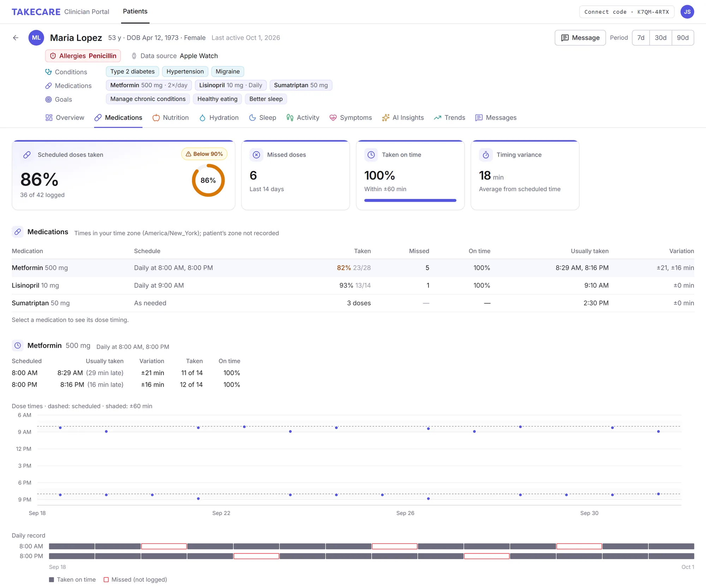
Task: Click the Goals target icon
Action: click(x=48, y=99)
